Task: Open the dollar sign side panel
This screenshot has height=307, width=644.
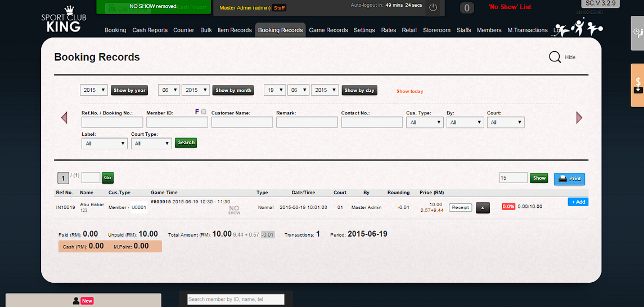Action: tap(638, 84)
